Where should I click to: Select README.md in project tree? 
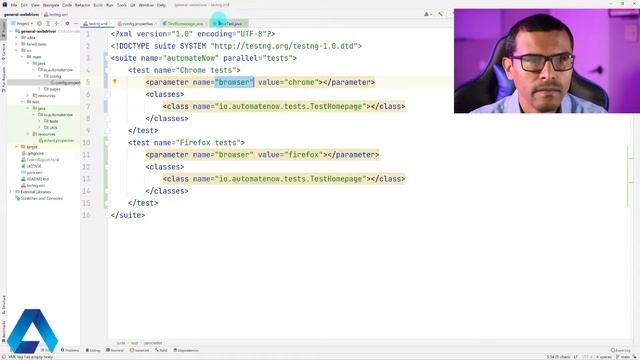(x=35, y=179)
